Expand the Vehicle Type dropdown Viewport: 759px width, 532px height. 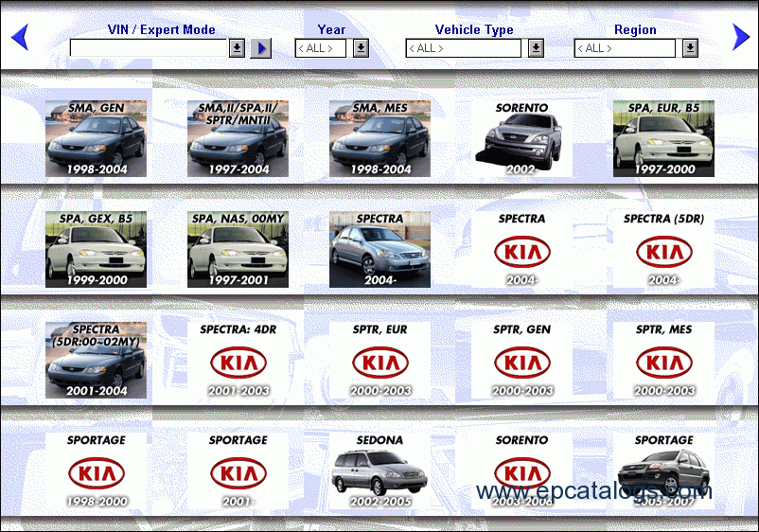pos(536,48)
